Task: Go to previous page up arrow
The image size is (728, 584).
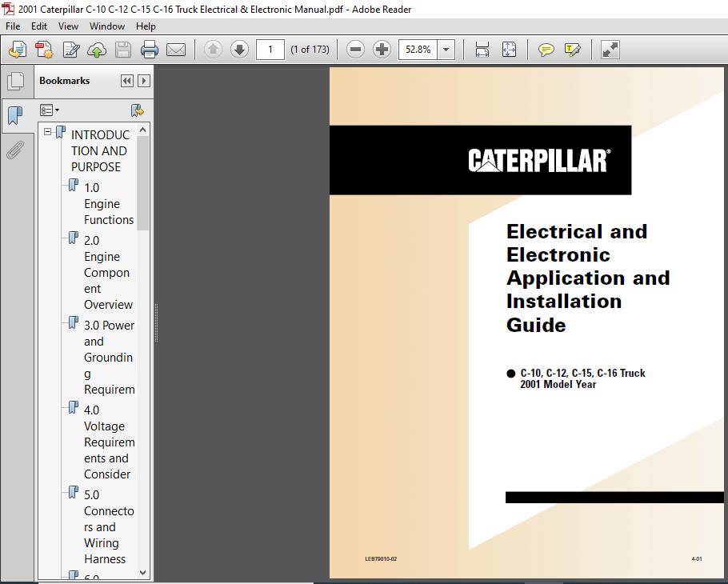Action: 213,50
